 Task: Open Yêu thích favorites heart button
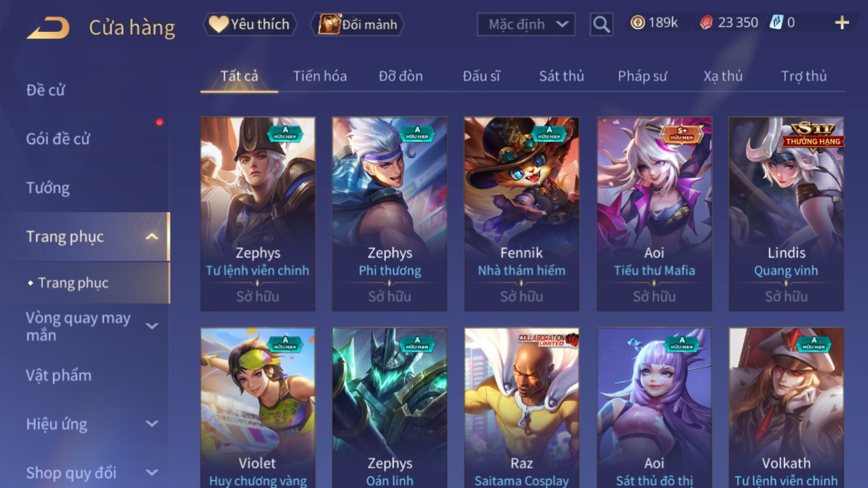[250, 25]
